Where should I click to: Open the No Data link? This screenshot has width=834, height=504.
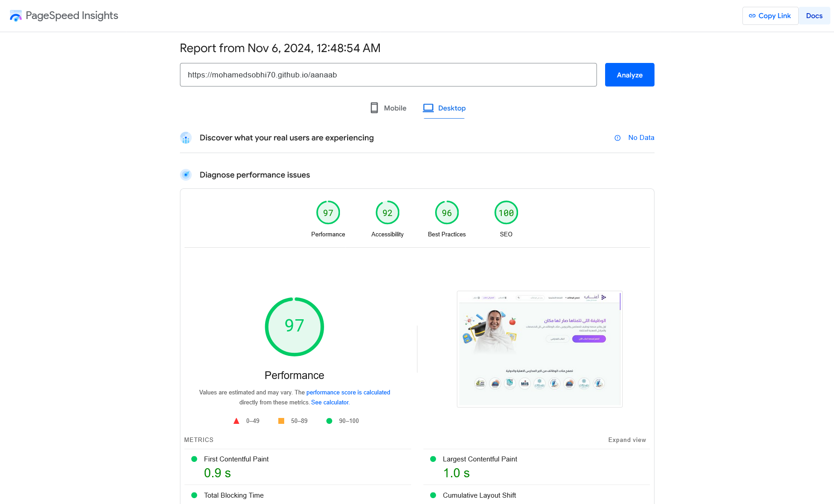click(x=641, y=138)
